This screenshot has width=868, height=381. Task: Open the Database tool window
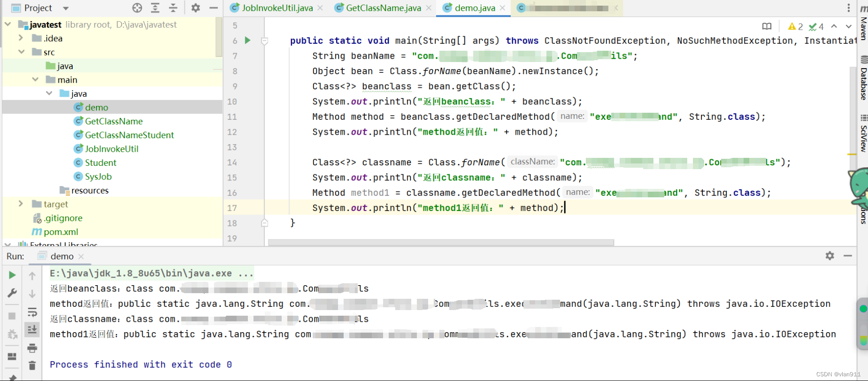(863, 78)
